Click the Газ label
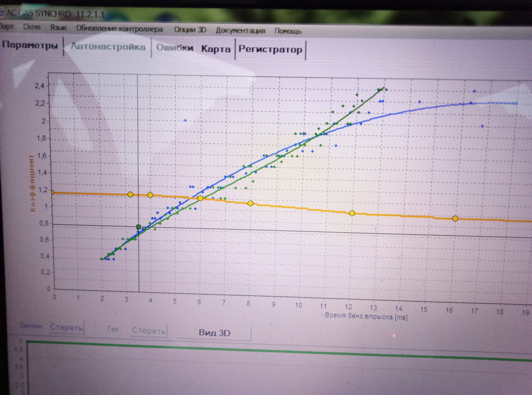Image resolution: width=532 pixels, height=395 pixels. tap(113, 329)
